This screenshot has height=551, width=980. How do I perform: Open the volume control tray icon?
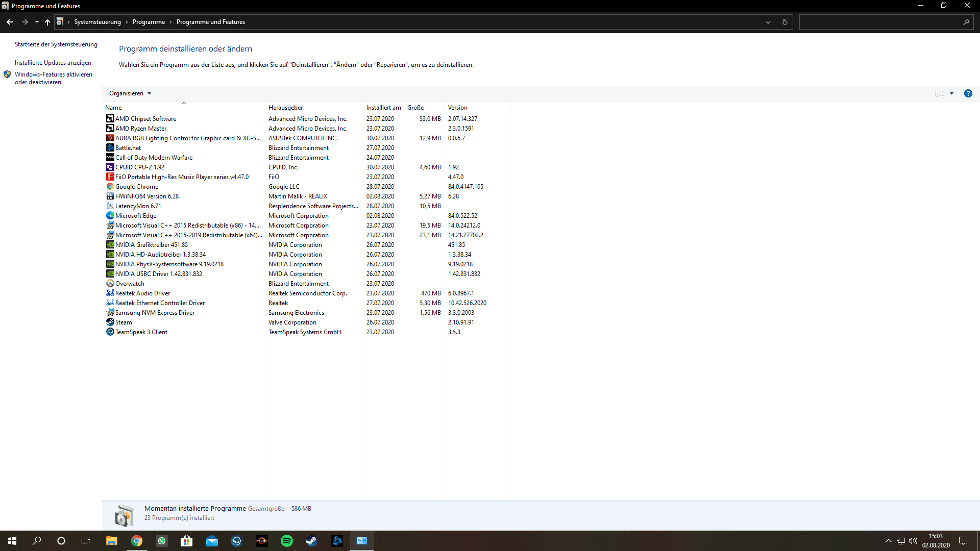point(913,541)
